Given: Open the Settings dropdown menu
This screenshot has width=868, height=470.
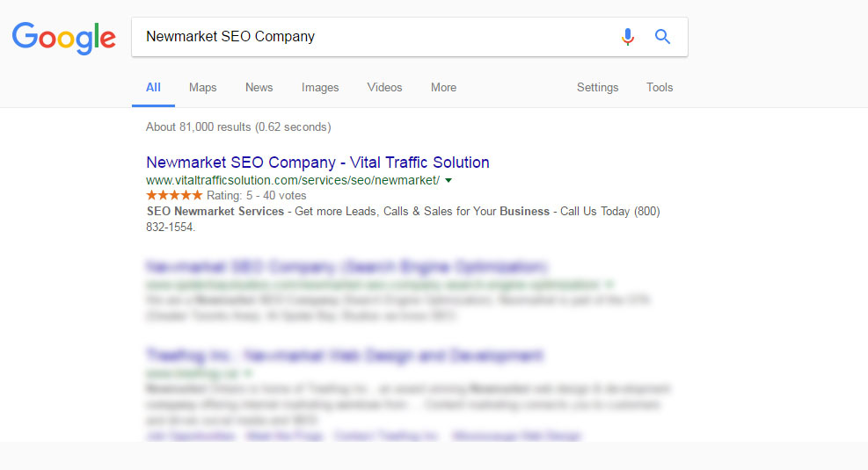Looking at the screenshot, I should [x=598, y=87].
